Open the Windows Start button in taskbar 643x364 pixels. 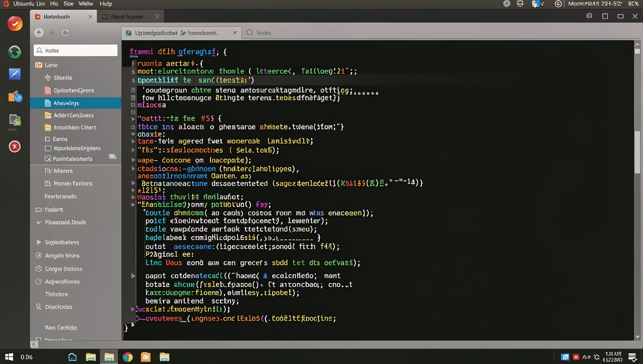9,357
